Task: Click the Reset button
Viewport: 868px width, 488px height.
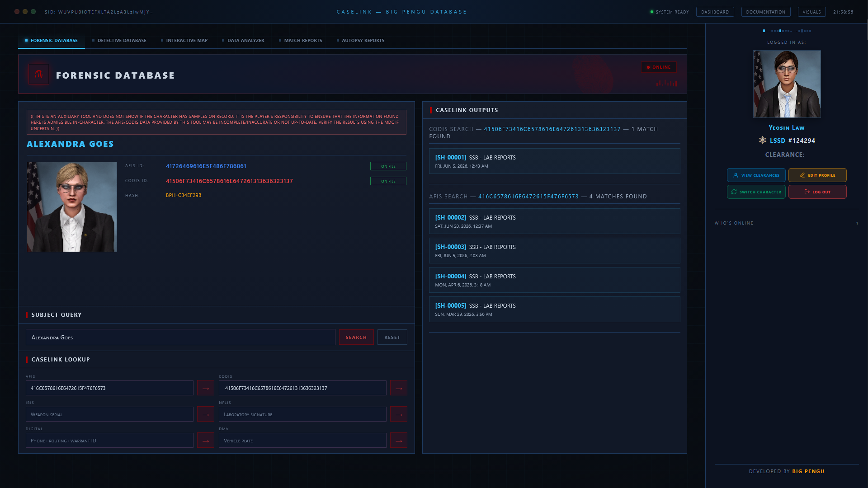Action: (x=392, y=337)
